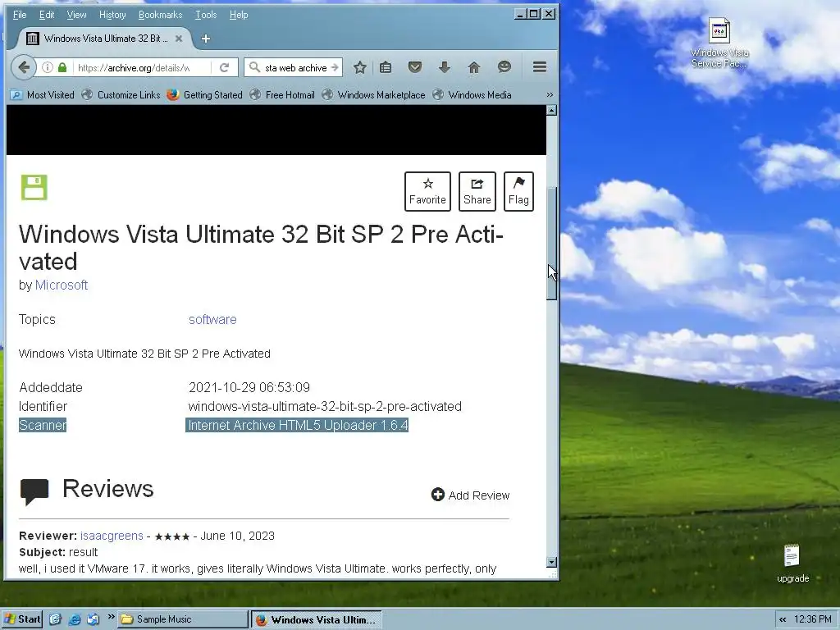
Task: Bookmark this page with the star icon
Action: click(360, 67)
